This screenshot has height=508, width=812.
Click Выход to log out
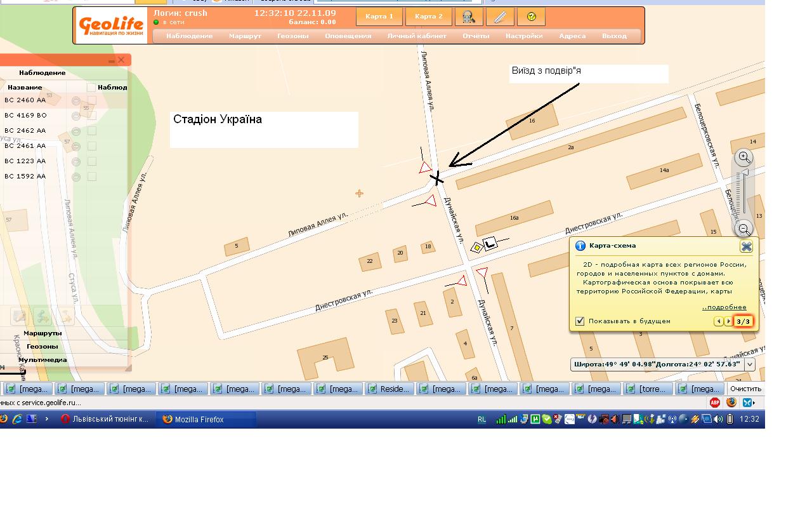coord(614,36)
